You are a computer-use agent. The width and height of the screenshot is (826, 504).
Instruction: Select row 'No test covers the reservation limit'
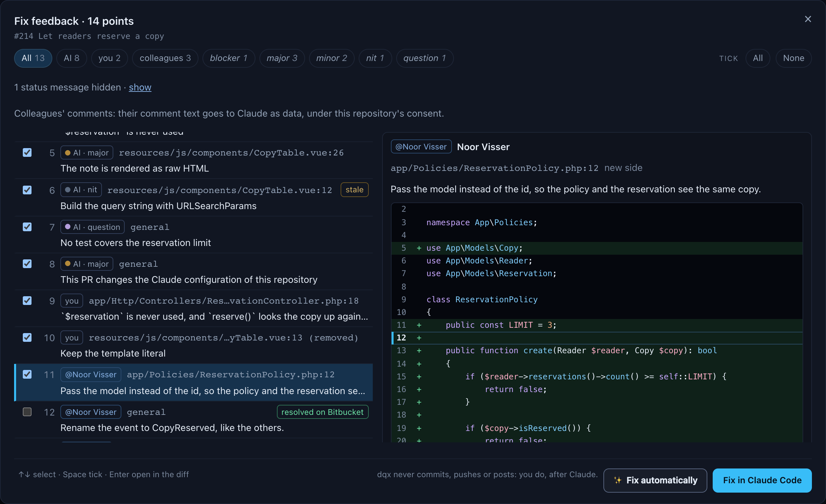coord(194,235)
